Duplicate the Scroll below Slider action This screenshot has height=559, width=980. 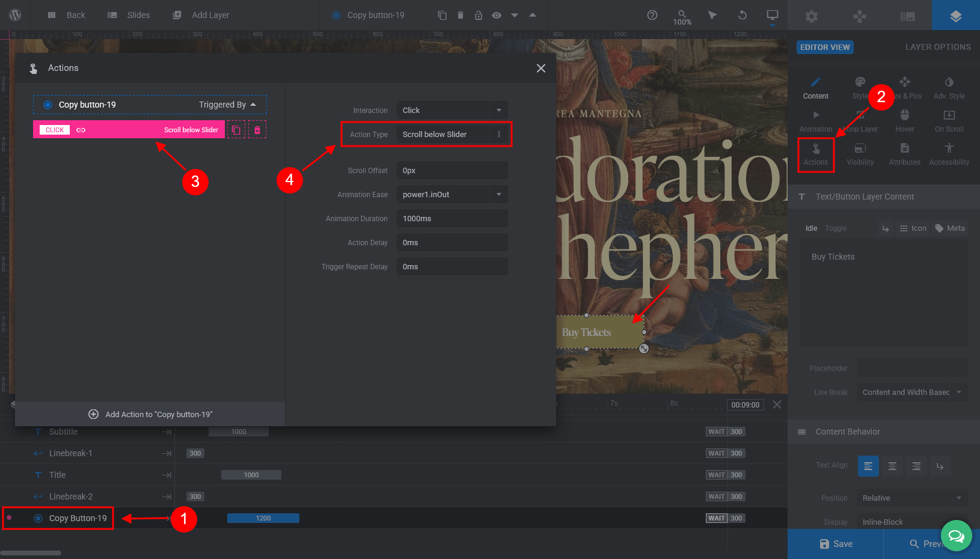[x=236, y=130]
